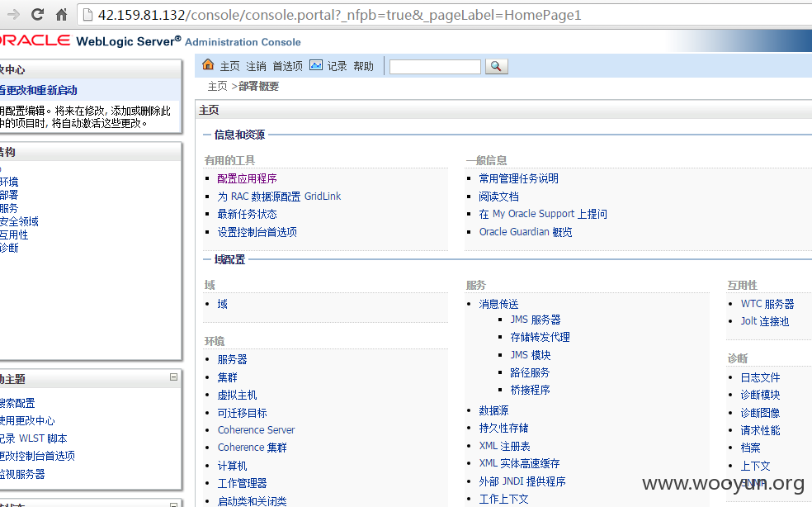This screenshot has width=812, height=507.
Task: Open the JMS 模块 link
Action: [x=531, y=355]
